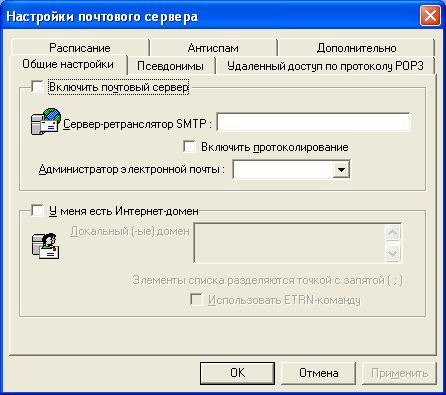The height and width of the screenshot is (395, 446).
Task: Click the Применить button
Action: pos(399,373)
